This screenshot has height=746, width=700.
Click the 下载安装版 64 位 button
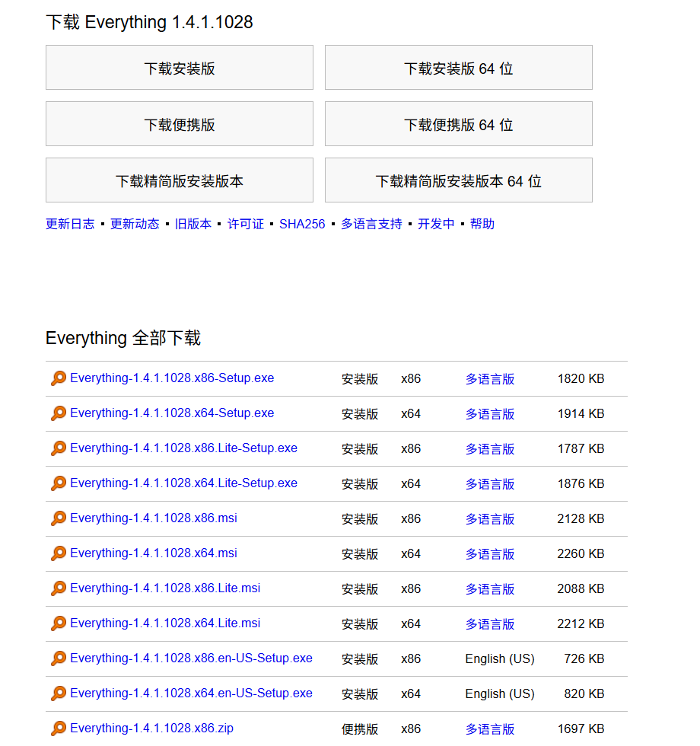click(x=458, y=68)
